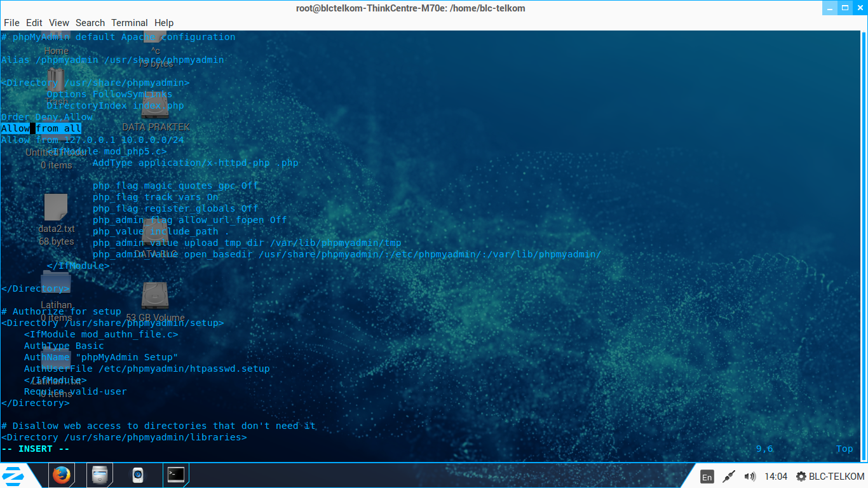Open the View menu

pos(59,23)
